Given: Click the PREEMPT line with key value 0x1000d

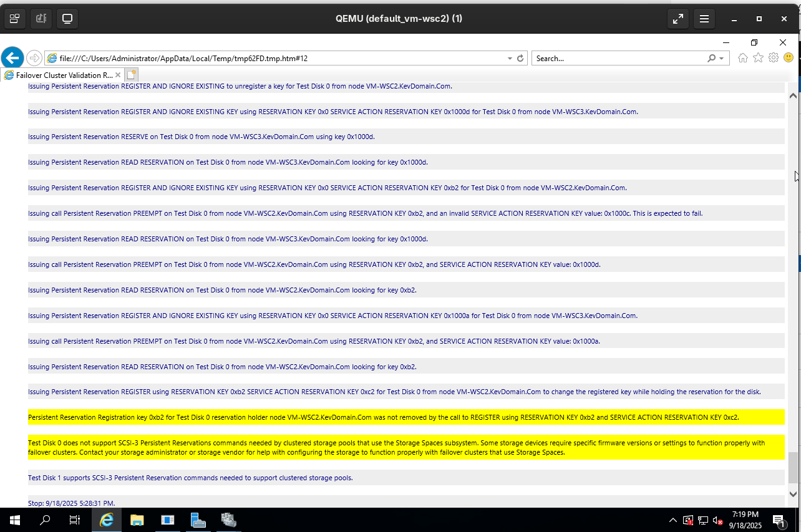Looking at the screenshot, I should [x=406, y=264].
